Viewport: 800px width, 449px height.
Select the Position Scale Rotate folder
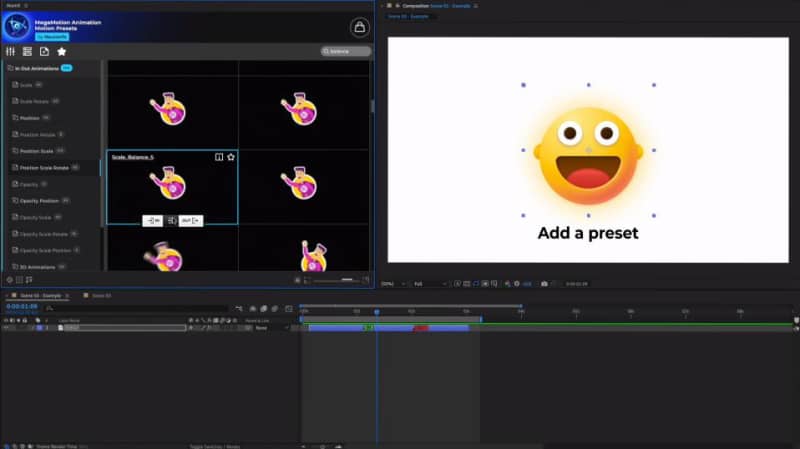point(44,167)
